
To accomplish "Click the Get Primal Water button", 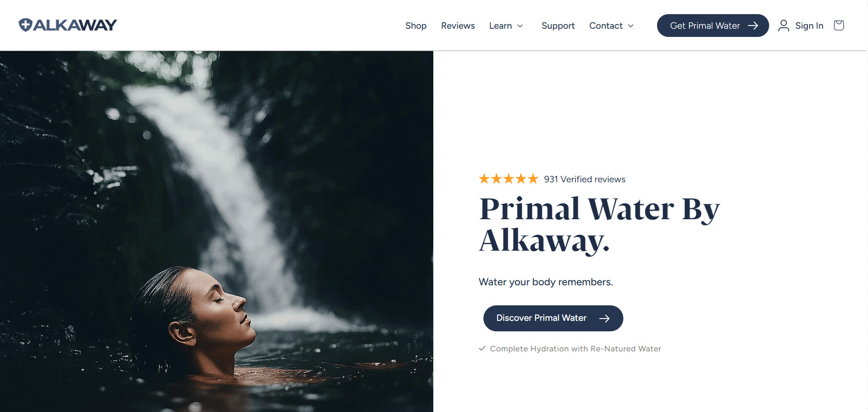I will 713,26.
